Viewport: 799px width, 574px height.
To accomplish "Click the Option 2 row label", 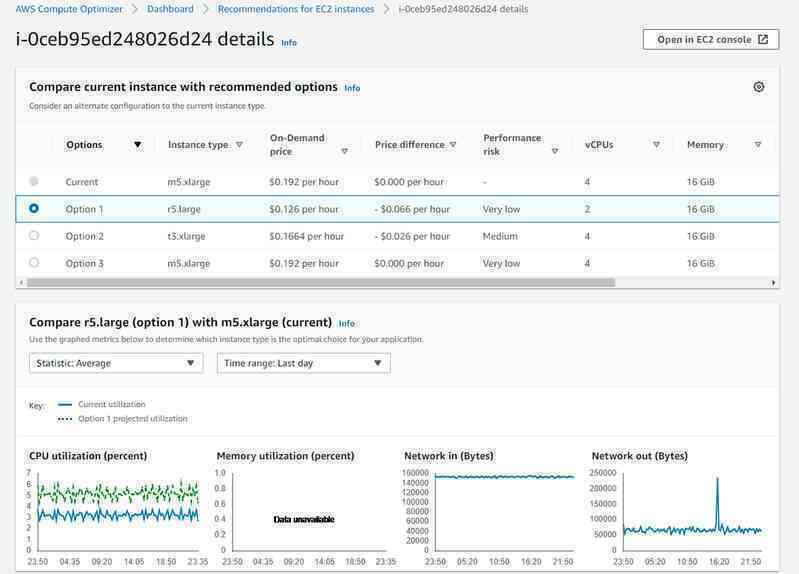I will click(85, 236).
